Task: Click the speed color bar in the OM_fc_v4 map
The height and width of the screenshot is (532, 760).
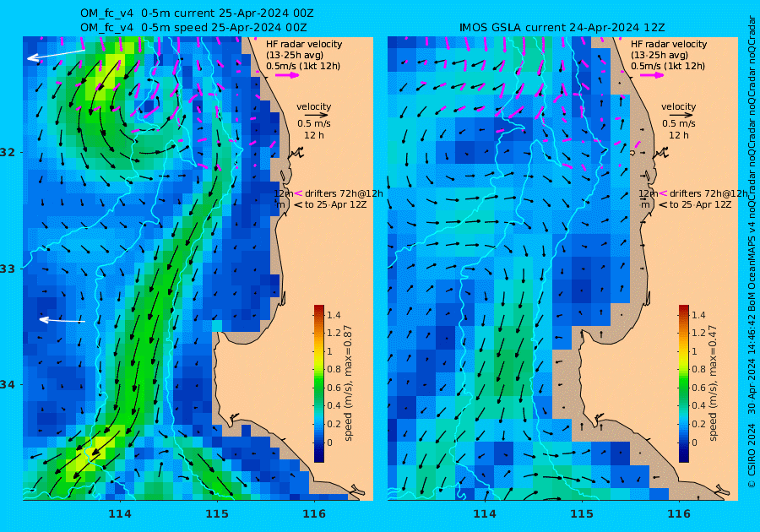Action: pyautogui.click(x=319, y=383)
